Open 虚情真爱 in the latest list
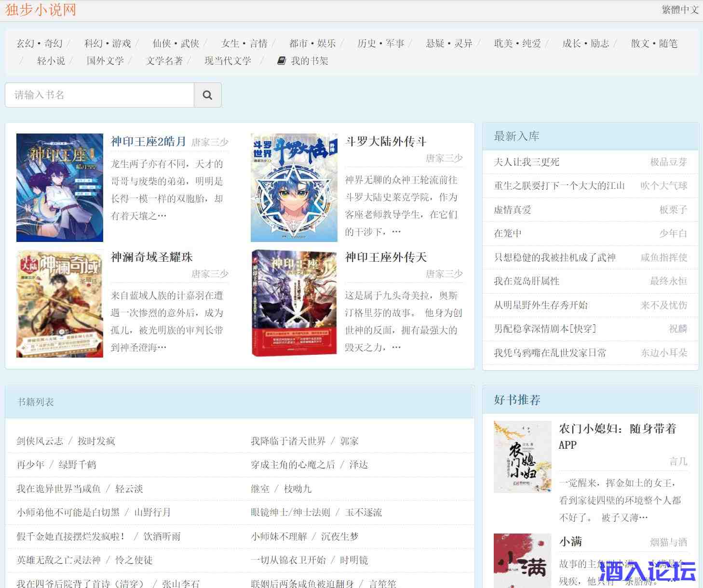The width and height of the screenshot is (703, 588). tap(513, 210)
